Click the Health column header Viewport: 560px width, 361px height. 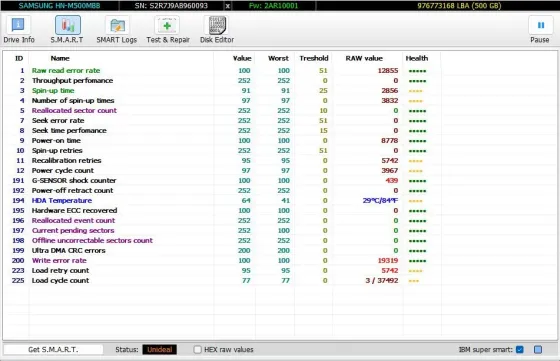[417, 58]
